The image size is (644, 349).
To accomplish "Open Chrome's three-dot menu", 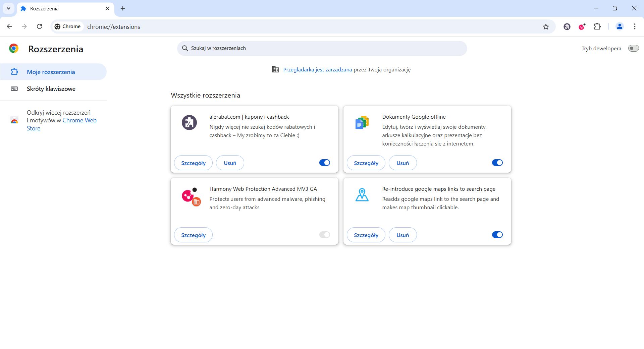I will pos(635,26).
